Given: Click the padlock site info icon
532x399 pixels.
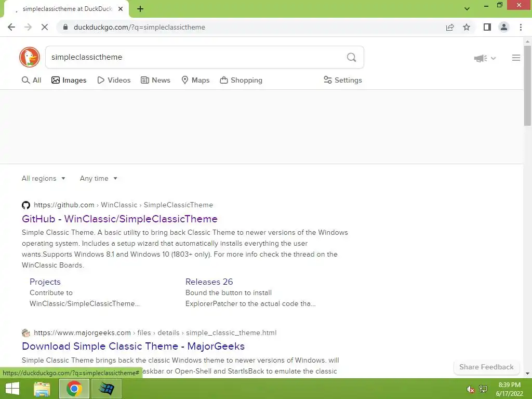Looking at the screenshot, I should (65, 27).
